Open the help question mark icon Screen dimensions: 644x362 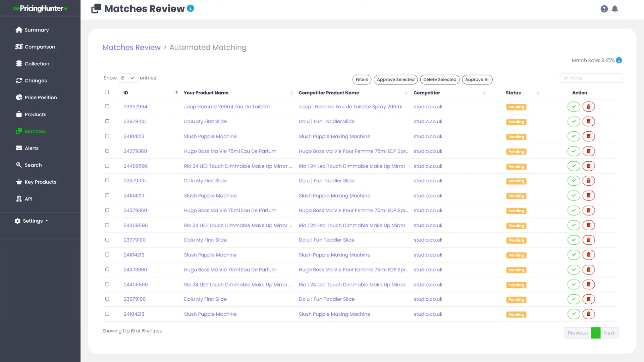pos(604,9)
